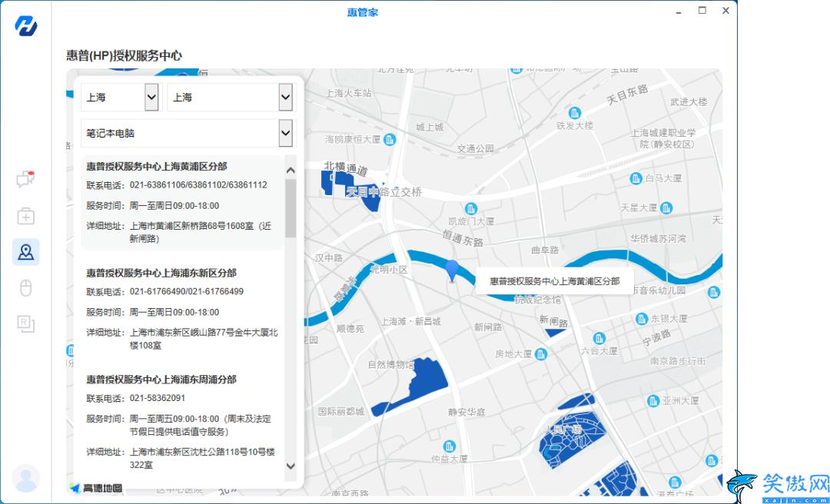This screenshot has height=504, width=830.
Task: Click the 东银大厦 building icon
Action: (x=642, y=319)
